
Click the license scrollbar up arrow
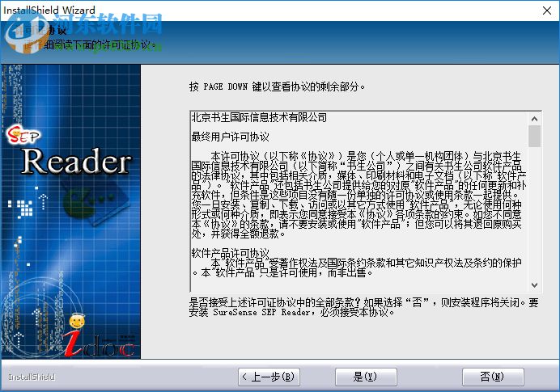[x=534, y=119]
